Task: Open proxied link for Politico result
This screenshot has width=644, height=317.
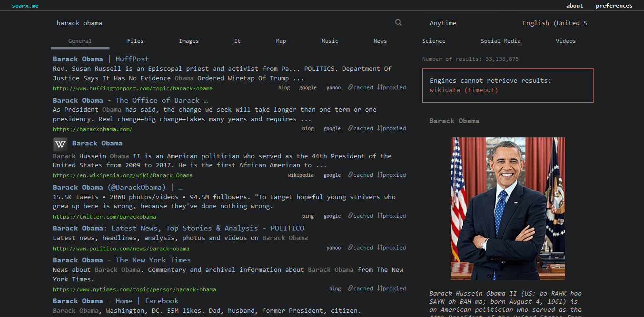Action: (391, 248)
